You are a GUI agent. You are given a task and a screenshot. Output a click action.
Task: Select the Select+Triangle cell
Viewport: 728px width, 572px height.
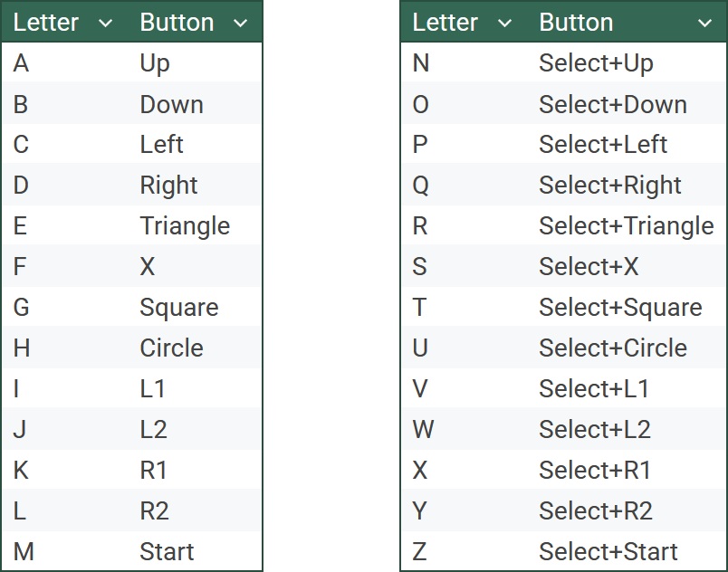(x=626, y=226)
